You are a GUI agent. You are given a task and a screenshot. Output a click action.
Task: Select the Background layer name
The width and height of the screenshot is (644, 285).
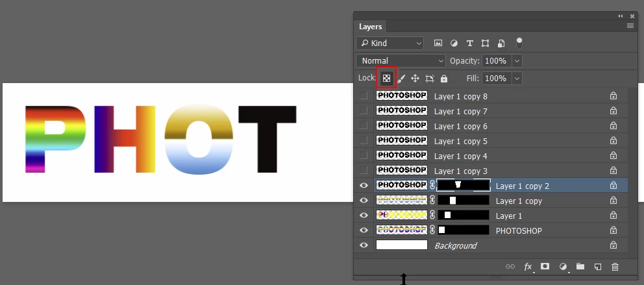click(456, 245)
